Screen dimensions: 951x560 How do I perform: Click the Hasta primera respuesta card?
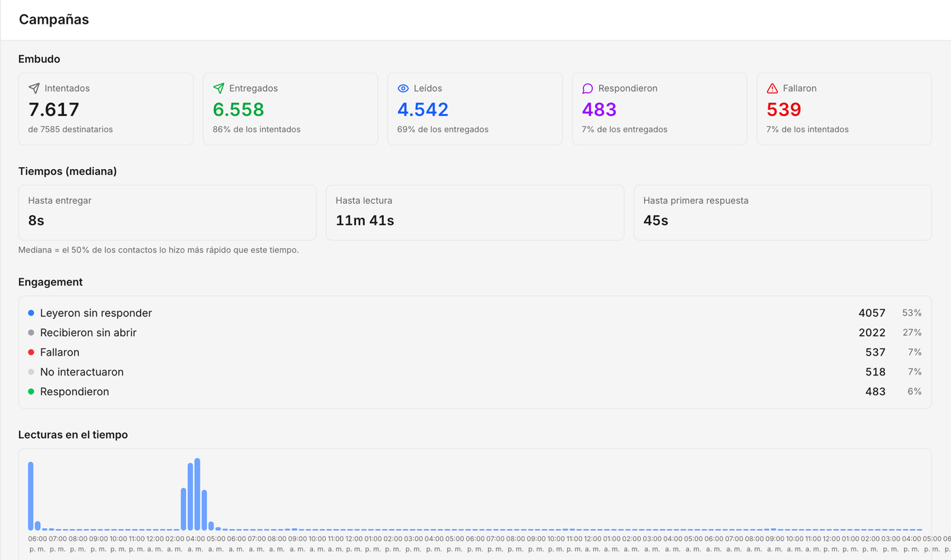pos(783,212)
